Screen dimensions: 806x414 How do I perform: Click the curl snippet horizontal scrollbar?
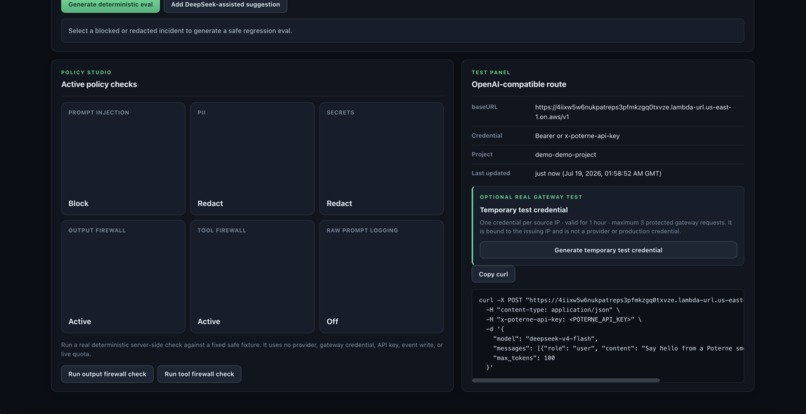click(565, 381)
